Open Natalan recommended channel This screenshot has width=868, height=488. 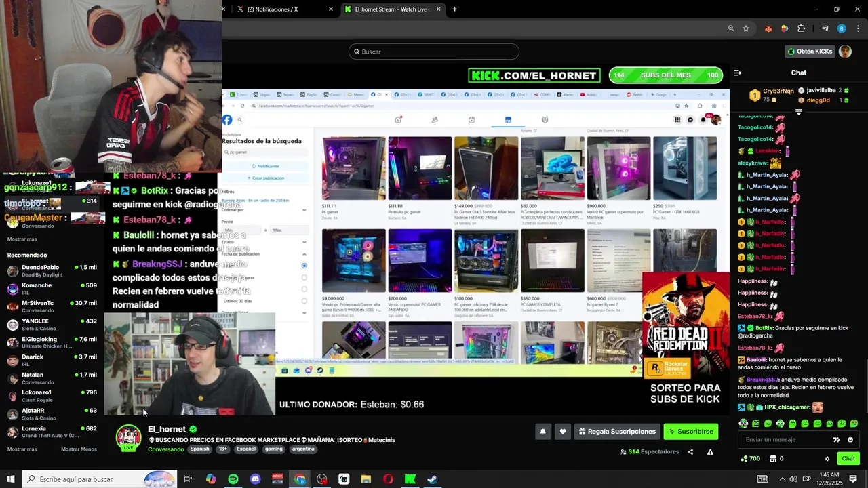(52, 378)
